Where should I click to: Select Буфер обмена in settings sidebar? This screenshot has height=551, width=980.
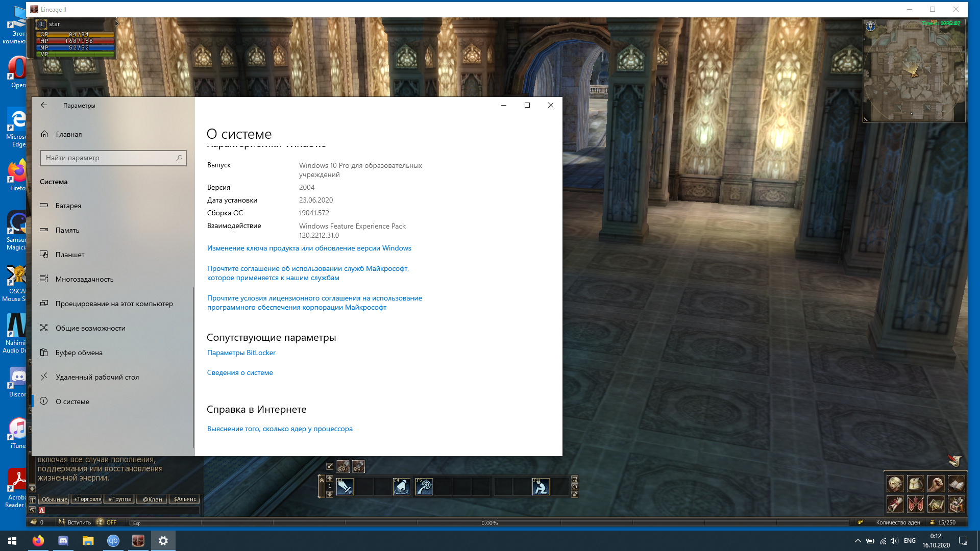coord(79,353)
